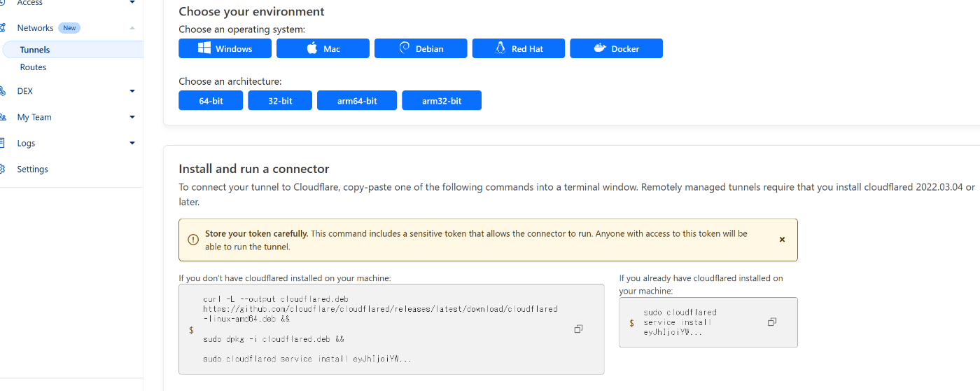This screenshot has height=391, width=980.
Task: Click the Logs sidebar icon
Action: click(x=2, y=143)
